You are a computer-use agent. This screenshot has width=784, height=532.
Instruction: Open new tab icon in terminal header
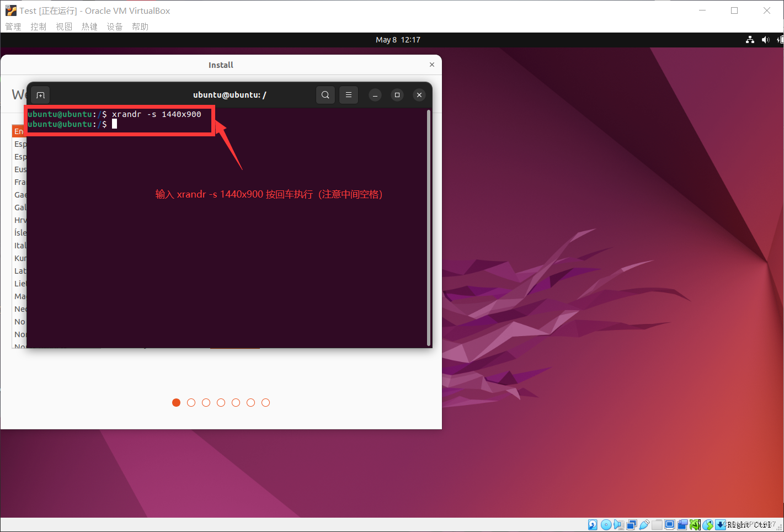pos(40,95)
